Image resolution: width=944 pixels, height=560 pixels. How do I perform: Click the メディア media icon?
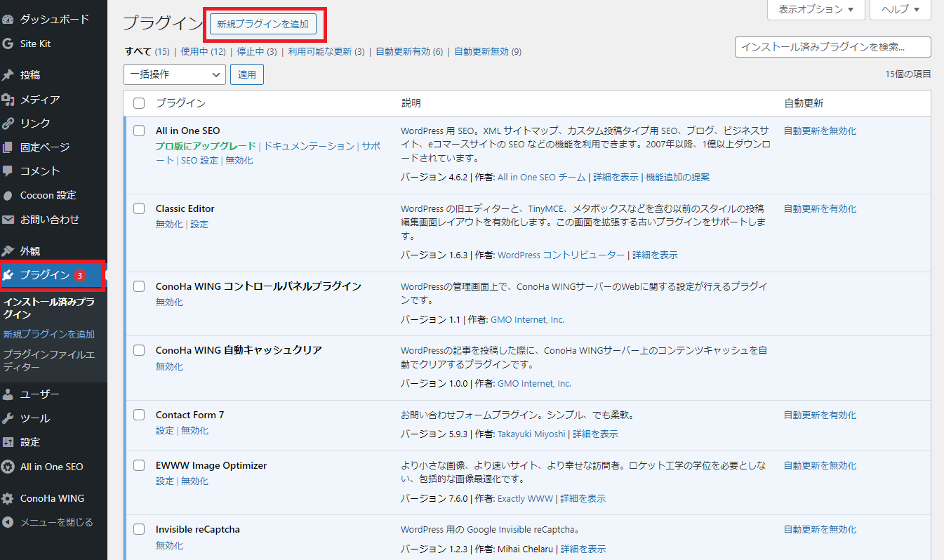tap(8, 99)
